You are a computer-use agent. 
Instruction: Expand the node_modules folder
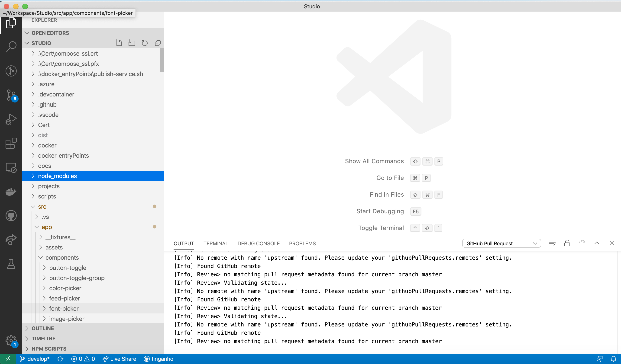point(33,176)
